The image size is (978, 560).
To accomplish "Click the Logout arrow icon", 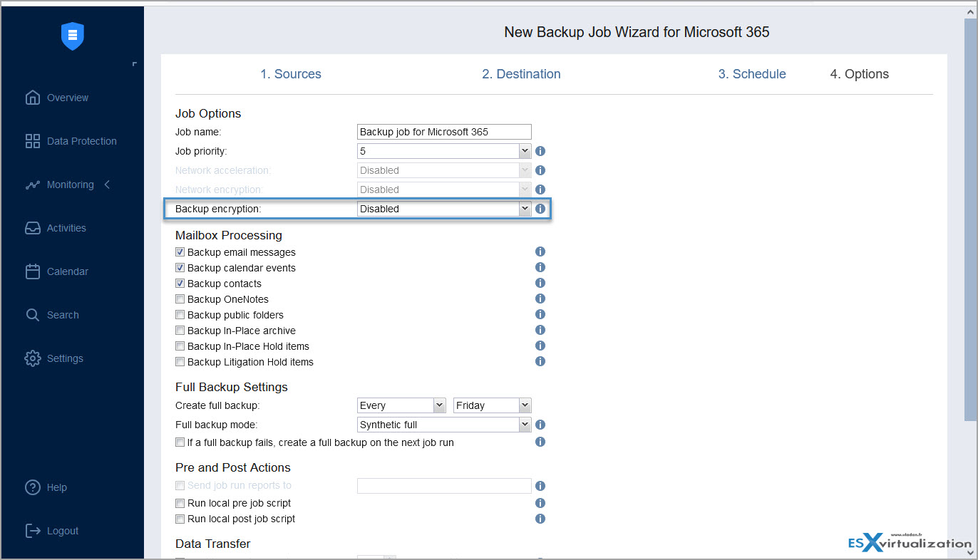I will [x=33, y=531].
